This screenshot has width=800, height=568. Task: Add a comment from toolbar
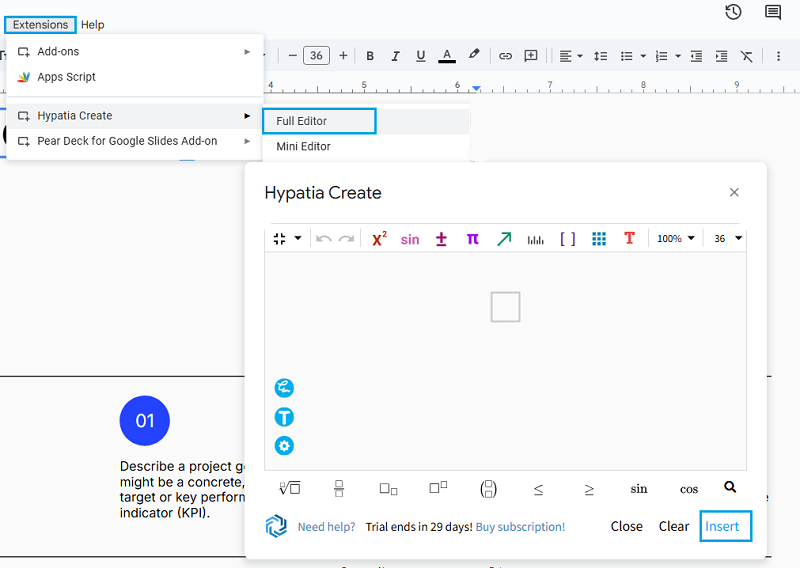click(531, 56)
